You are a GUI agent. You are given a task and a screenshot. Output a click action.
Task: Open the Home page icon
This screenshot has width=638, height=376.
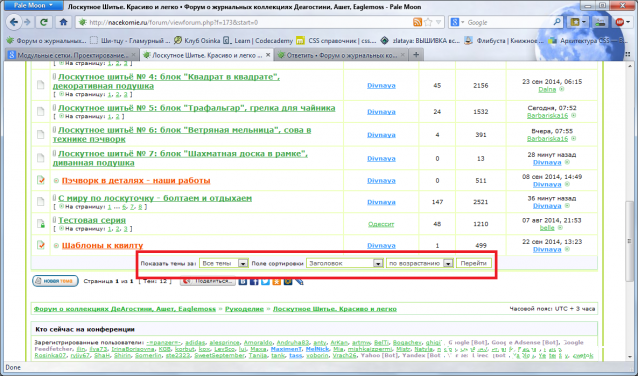[x=63, y=22]
